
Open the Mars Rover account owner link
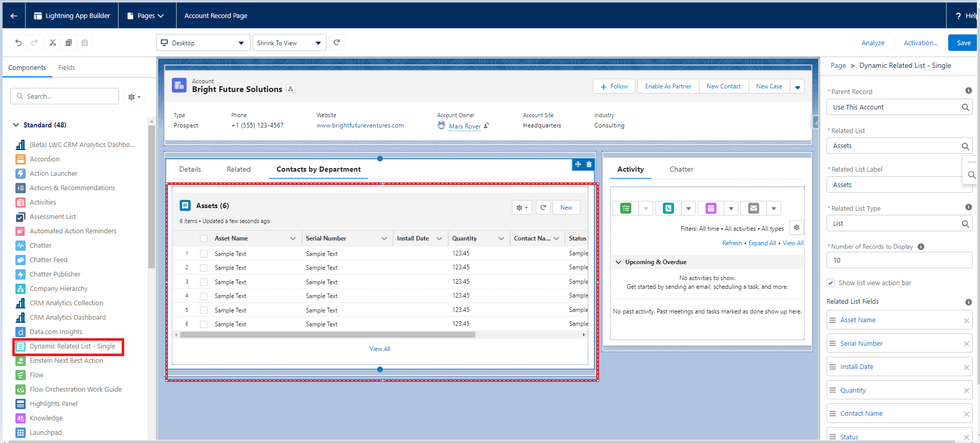[x=465, y=126]
